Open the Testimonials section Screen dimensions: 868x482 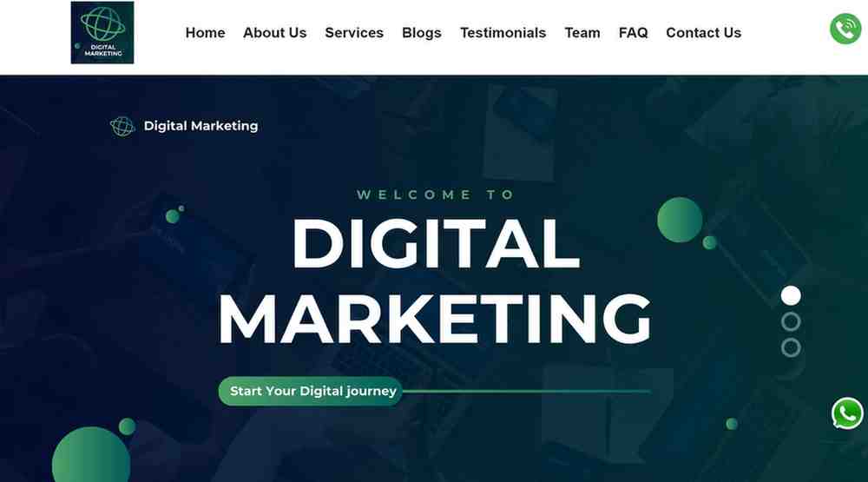pos(503,33)
